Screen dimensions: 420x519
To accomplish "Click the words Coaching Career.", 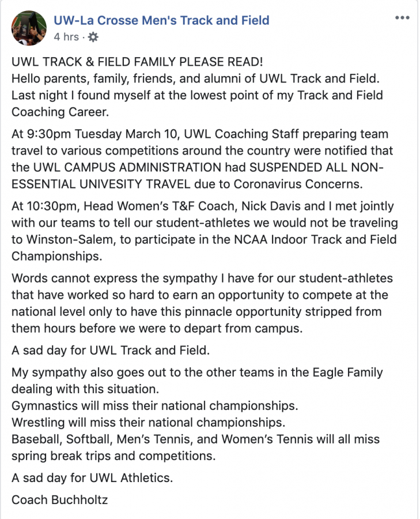I will pos(60,112).
